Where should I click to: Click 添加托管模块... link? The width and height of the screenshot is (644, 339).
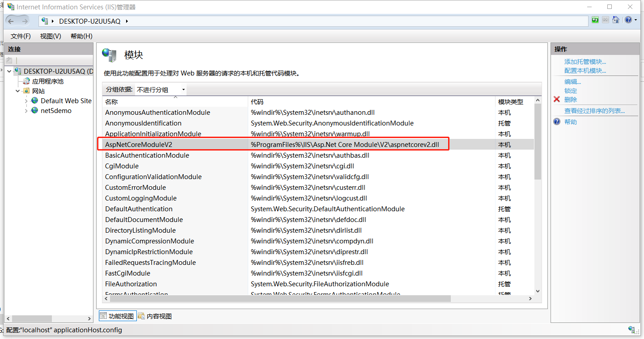coord(585,62)
